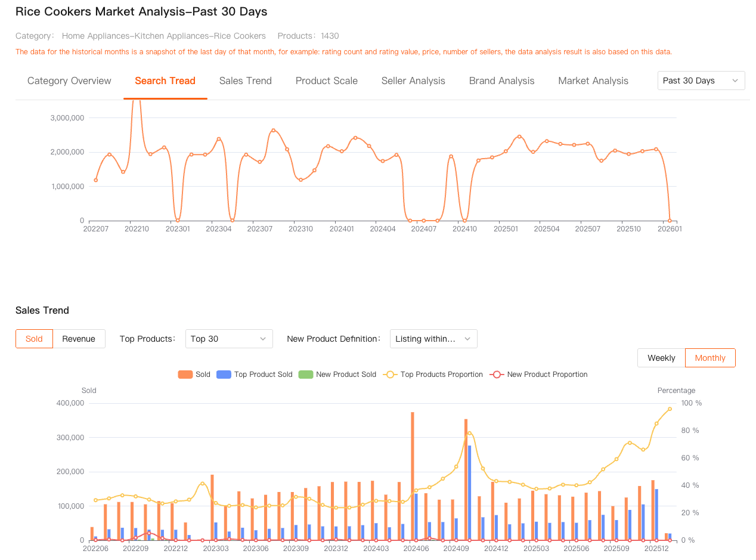756x560 pixels.
Task: Click the tallest orange bar at 202406
Action: pyautogui.click(x=412, y=477)
